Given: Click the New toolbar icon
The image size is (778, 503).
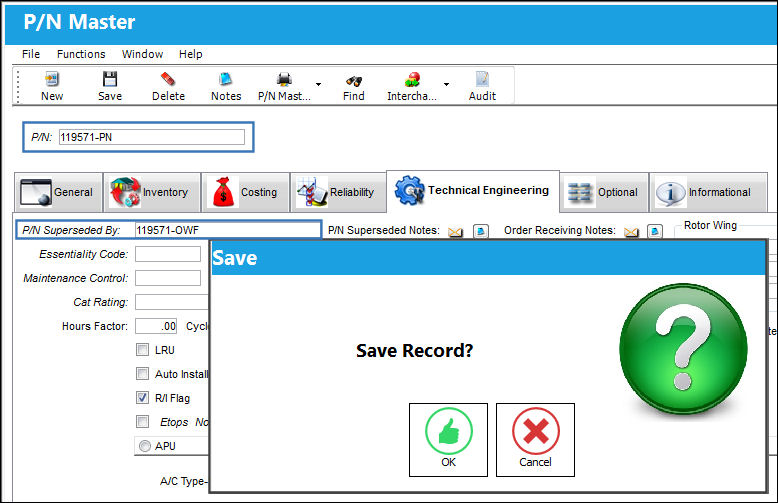Looking at the screenshot, I should (52, 79).
